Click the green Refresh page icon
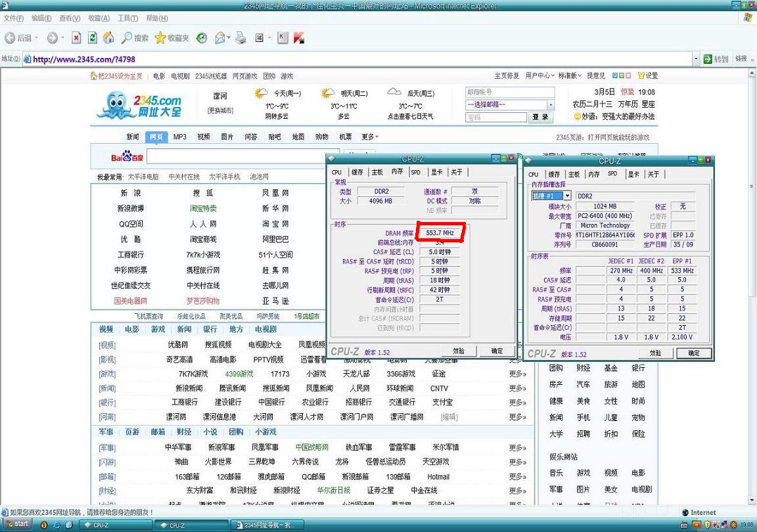This screenshot has height=532, width=757. point(93,37)
